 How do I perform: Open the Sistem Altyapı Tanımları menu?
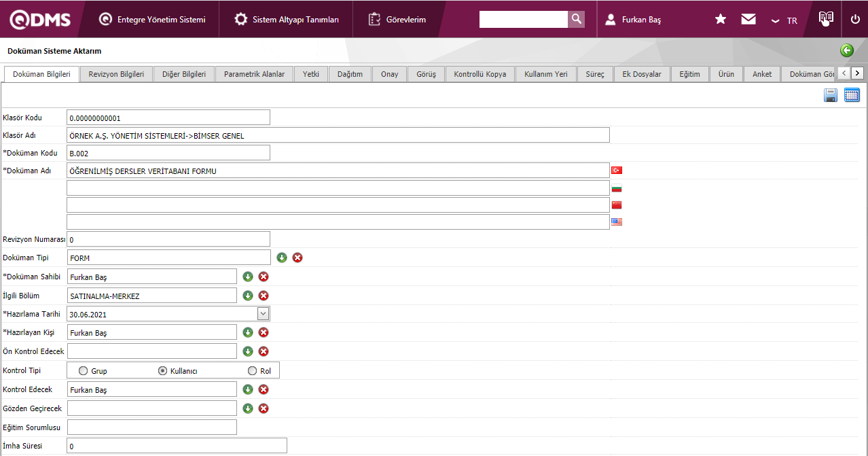[x=287, y=20]
